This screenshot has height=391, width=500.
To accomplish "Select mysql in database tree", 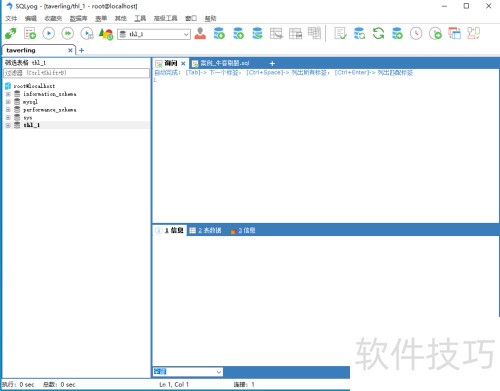I will [30, 102].
